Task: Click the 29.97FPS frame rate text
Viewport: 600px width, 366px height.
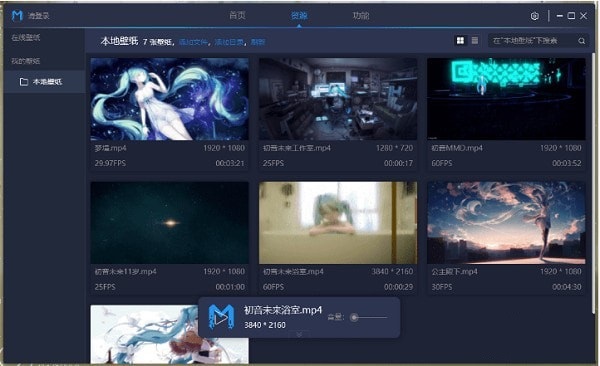Action: [110, 163]
